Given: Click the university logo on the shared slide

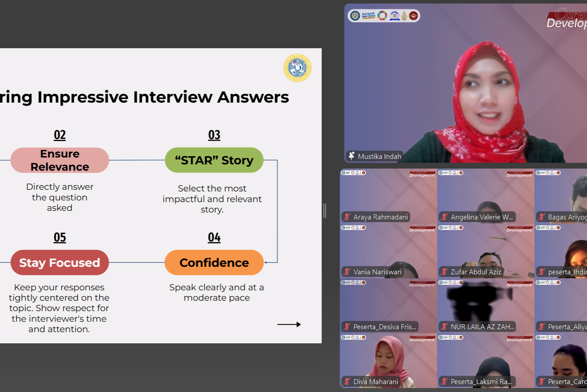Looking at the screenshot, I should pos(297,68).
